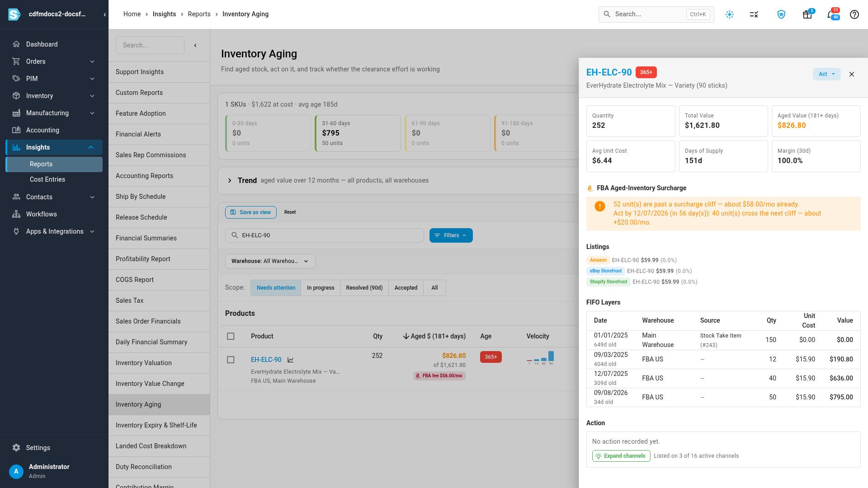Click the global Search field in top bar
This screenshot has width=868, height=488.
656,14
